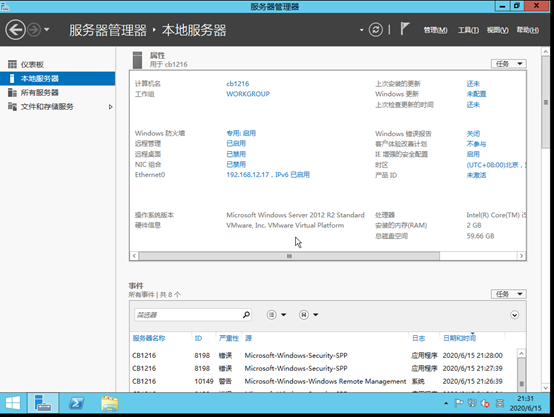The image size is (554, 417).
Task: Click the 所有服务器 sidebar icon
Action: click(x=12, y=93)
